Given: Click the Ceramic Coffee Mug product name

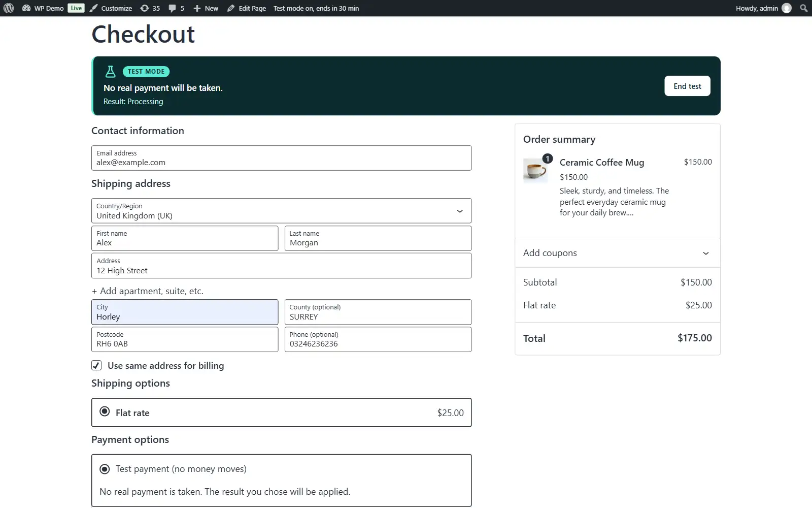Looking at the screenshot, I should 602,163.
